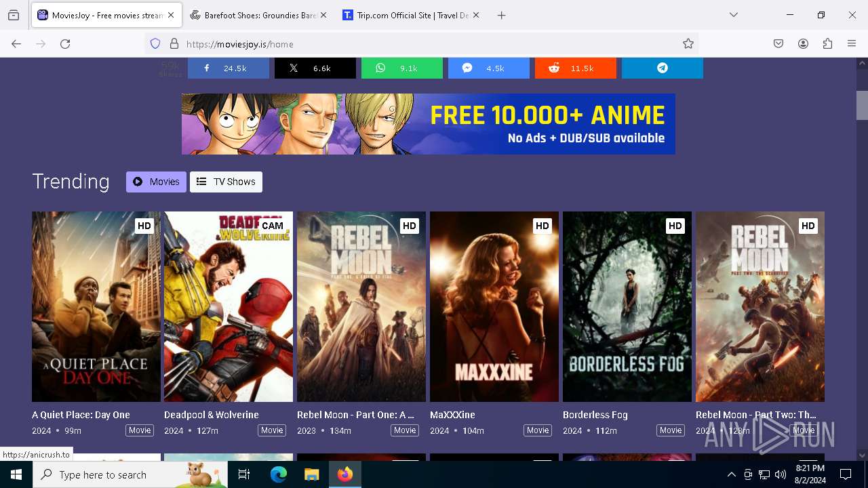Image resolution: width=868 pixels, height=488 pixels.
Task: Open Rebel Moon - Part One title link
Action: coord(355,415)
